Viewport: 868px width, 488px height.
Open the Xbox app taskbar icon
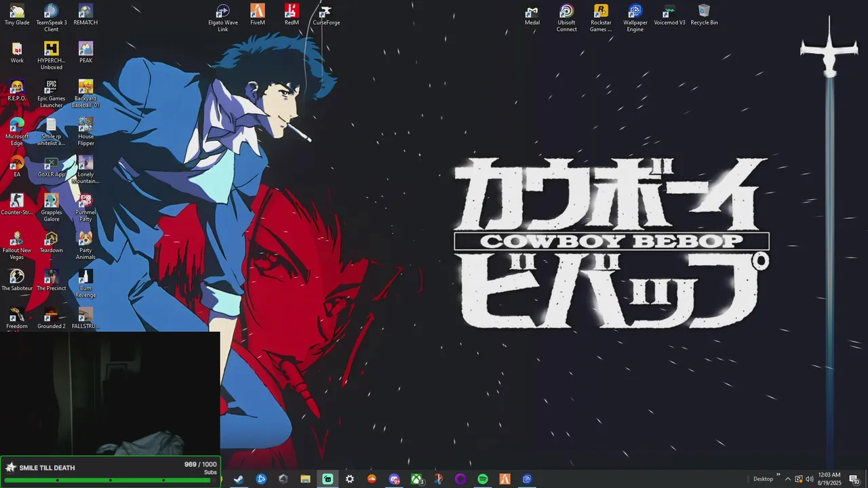[x=416, y=479]
